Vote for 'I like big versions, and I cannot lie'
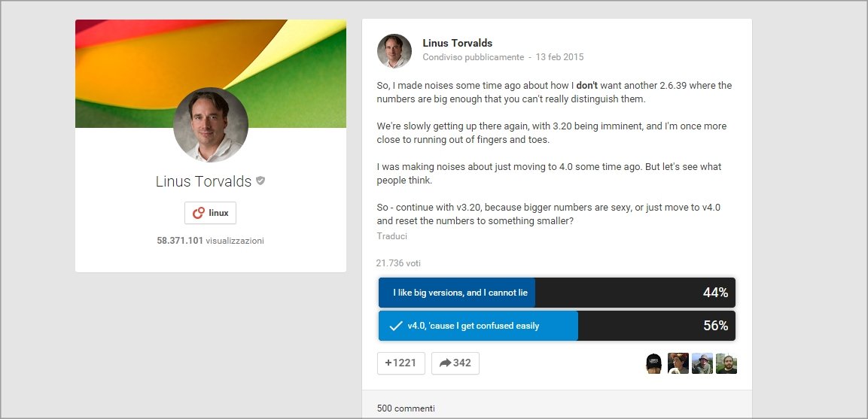The image size is (868, 419). [x=557, y=293]
